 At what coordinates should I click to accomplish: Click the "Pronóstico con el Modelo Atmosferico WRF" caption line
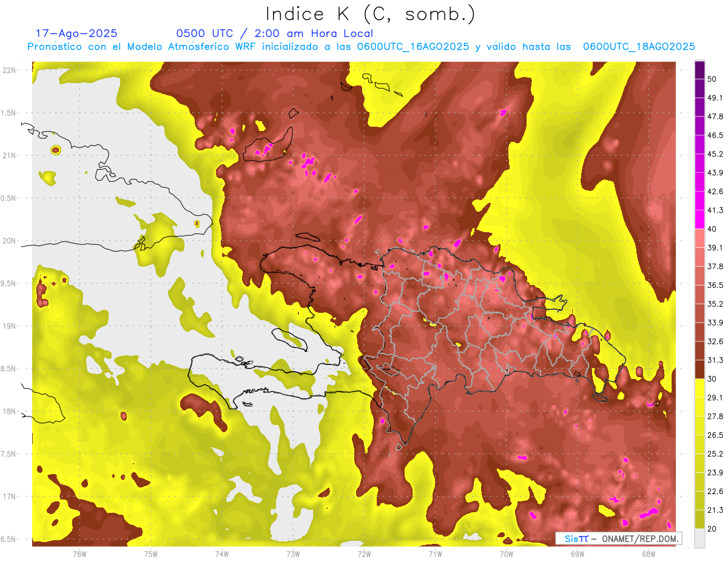click(361, 47)
